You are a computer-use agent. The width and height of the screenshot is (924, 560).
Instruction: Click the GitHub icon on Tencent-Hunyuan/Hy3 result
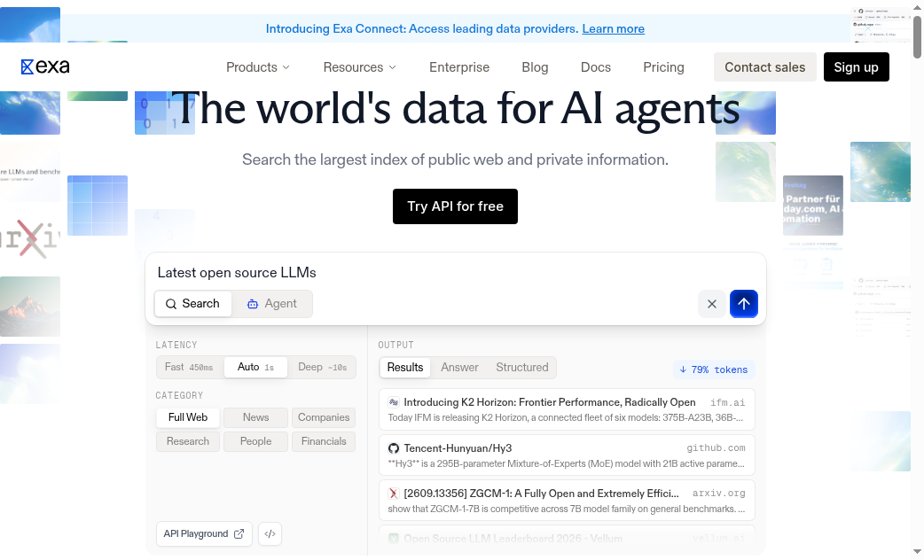click(394, 448)
